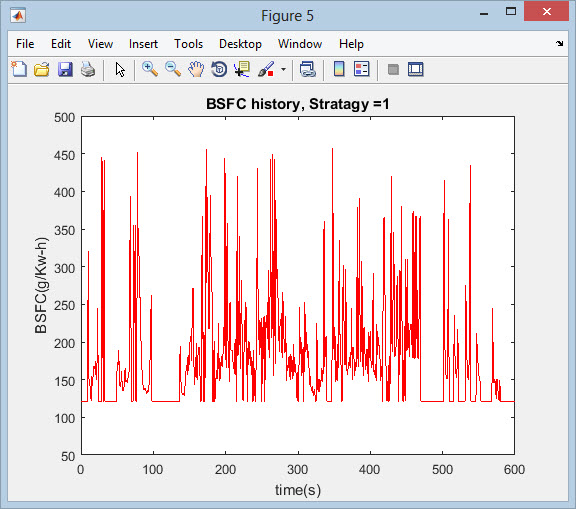Activate the Zoom Out magnifier tool
This screenshot has height=509, width=576.
[x=173, y=69]
